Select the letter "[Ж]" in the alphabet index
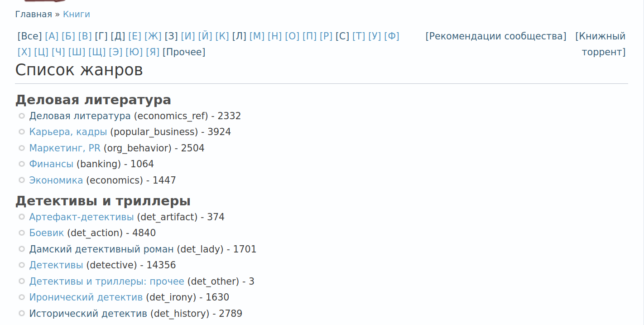 click(x=153, y=36)
